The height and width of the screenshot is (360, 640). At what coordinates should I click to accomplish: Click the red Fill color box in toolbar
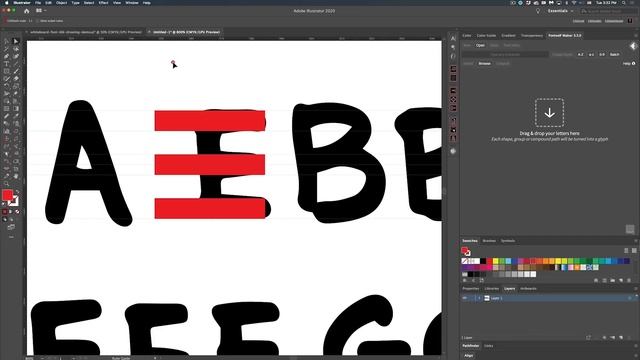pos(7,196)
